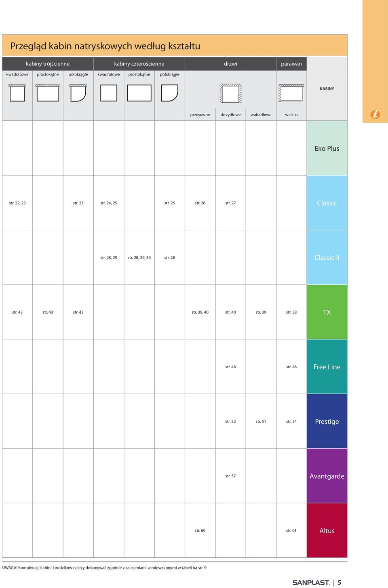
Task: Click the 'walk in' column label
Action: [x=291, y=115]
